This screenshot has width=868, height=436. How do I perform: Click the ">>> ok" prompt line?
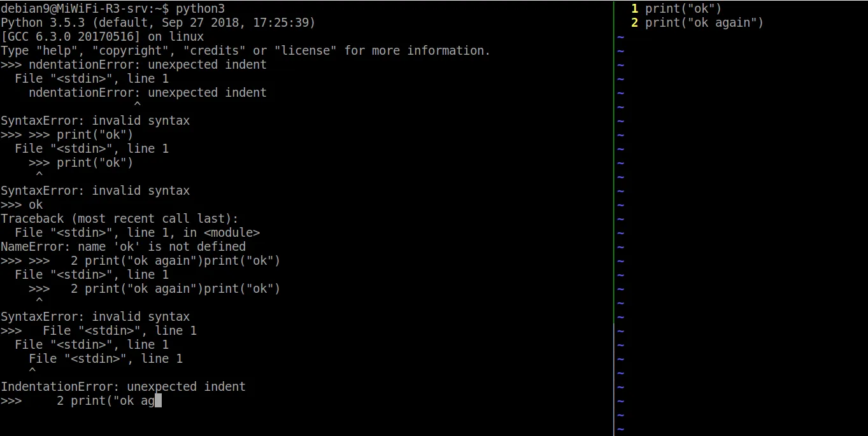(x=22, y=205)
